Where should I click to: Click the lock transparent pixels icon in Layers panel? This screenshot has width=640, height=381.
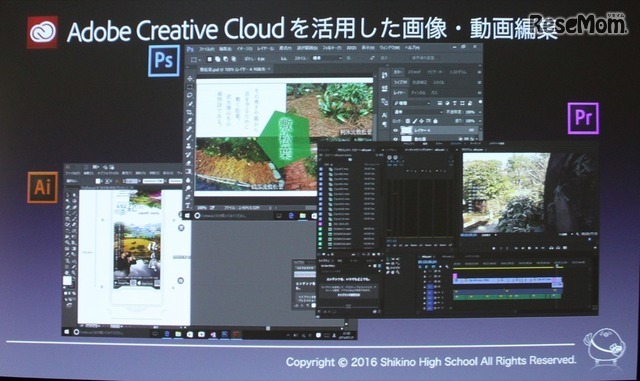[x=407, y=121]
